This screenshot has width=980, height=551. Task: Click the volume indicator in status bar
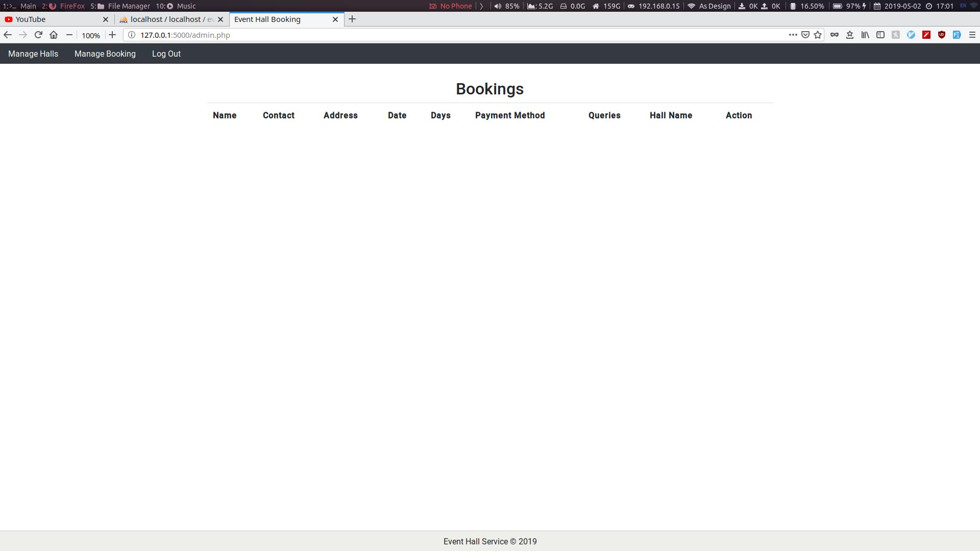(507, 6)
